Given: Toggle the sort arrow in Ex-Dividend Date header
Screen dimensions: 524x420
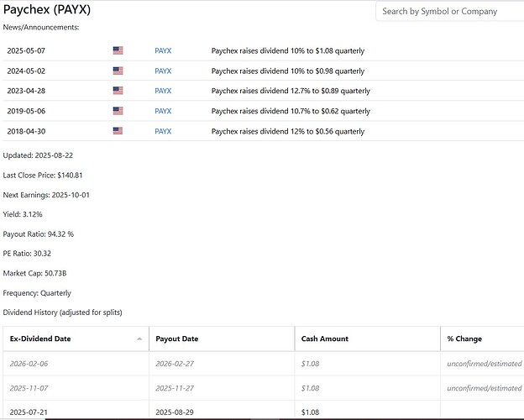Looking at the screenshot, I should click(x=139, y=339).
